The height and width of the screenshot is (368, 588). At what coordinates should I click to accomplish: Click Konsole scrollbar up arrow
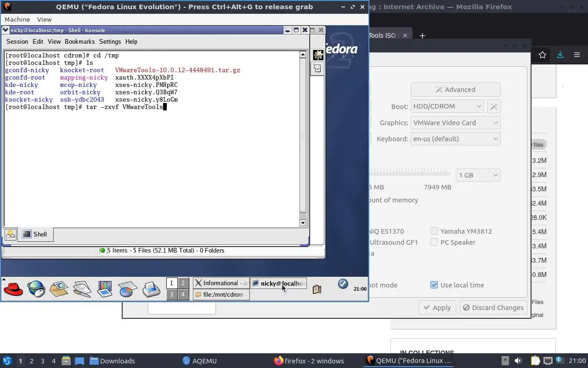click(x=303, y=55)
